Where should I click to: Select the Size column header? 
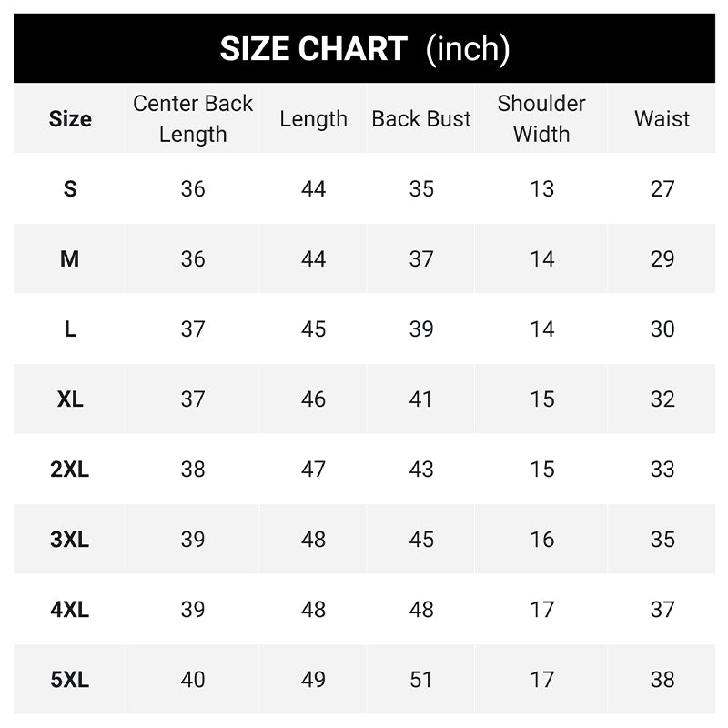click(x=70, y=119)
